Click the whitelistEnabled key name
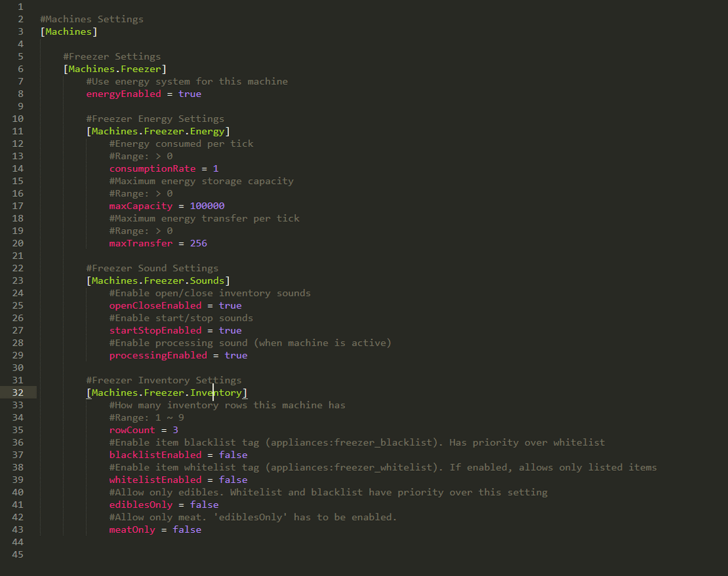 coord(155,480)
